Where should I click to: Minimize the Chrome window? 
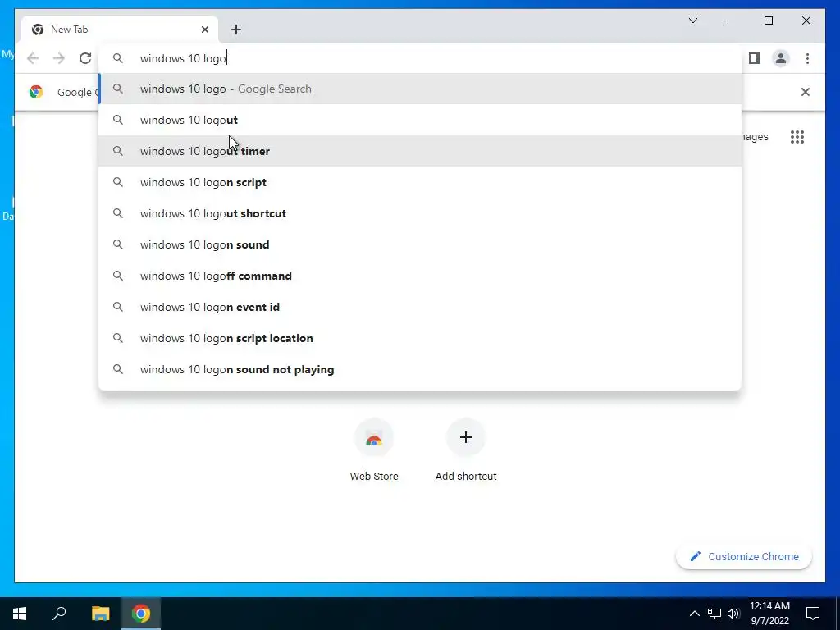pos(731,21)
